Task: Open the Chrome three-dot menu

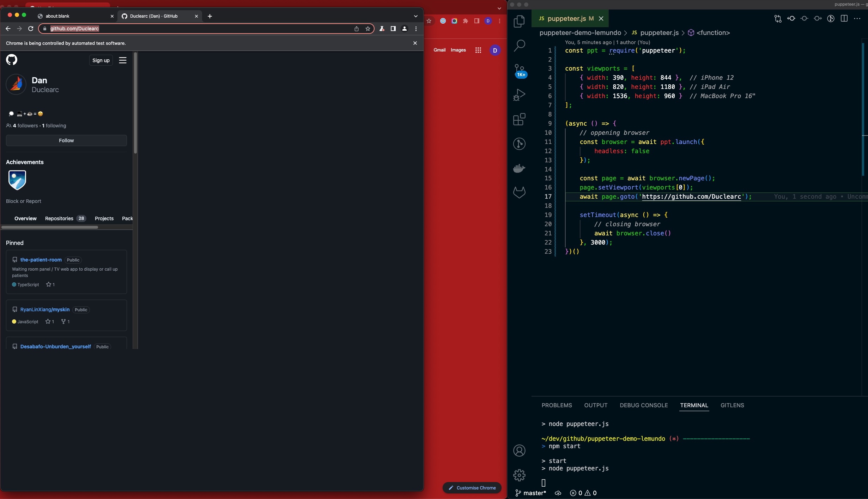Action: pos(416,29)
